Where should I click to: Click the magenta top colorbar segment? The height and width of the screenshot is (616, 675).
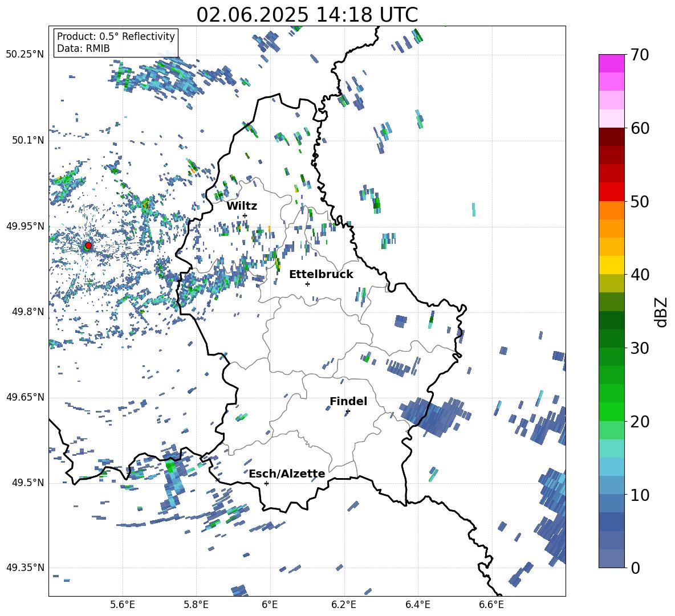[611, 64]
